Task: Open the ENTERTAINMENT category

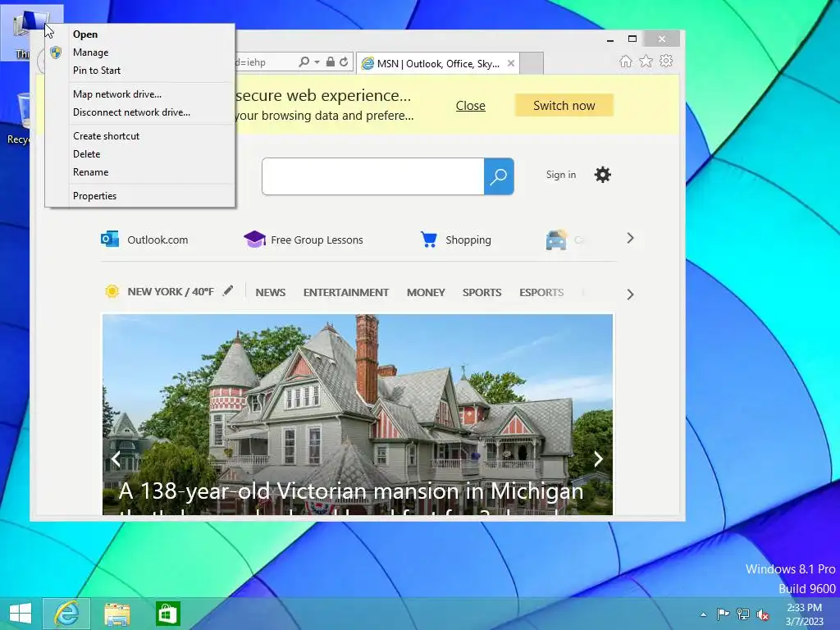Action: pyautogui.click(x=346, y=293)
